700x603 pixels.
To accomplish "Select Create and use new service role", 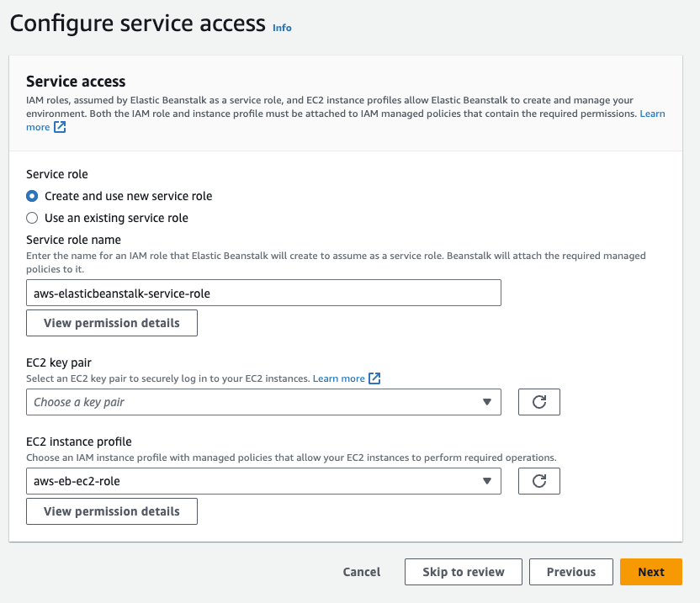I will click(x=31, y=196).
